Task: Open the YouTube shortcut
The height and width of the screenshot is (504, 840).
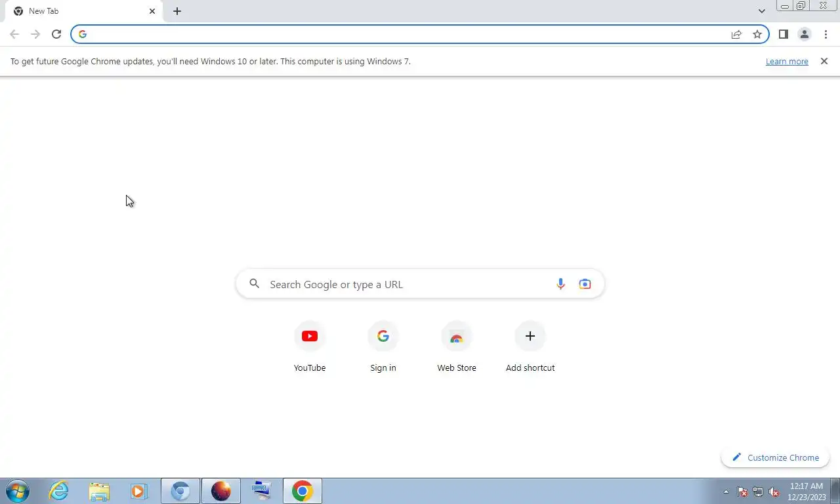Action: click(x=310, y=348)
